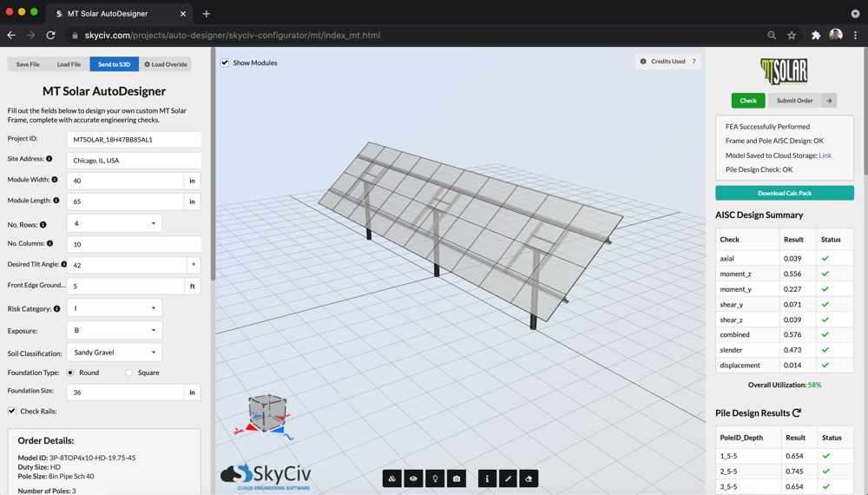Click the Site Address input field
The image size is (868, 495).
click(x=134, y=161)
